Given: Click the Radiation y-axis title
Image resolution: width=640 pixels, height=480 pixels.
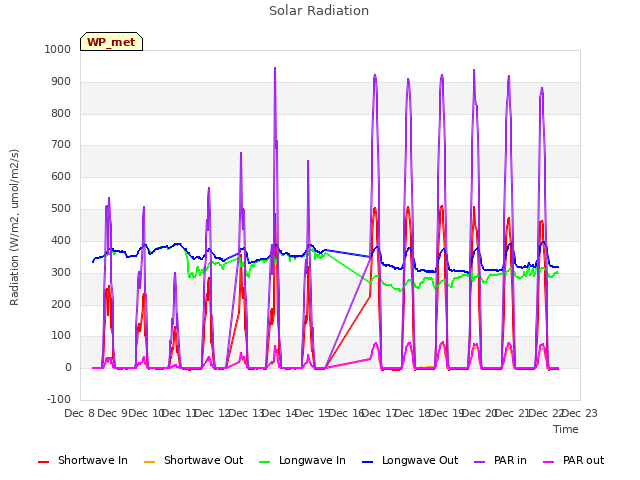Looking at the screenshot, I should (14, 227).
